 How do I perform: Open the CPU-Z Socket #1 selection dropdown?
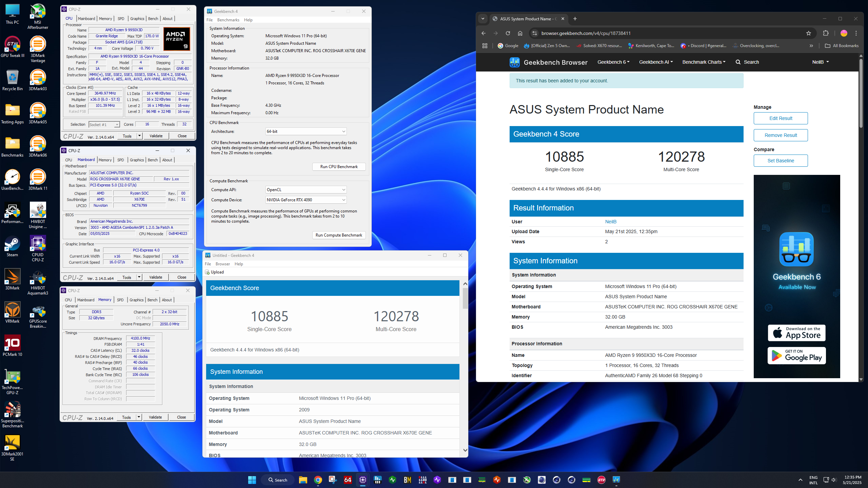pos(104,124)
